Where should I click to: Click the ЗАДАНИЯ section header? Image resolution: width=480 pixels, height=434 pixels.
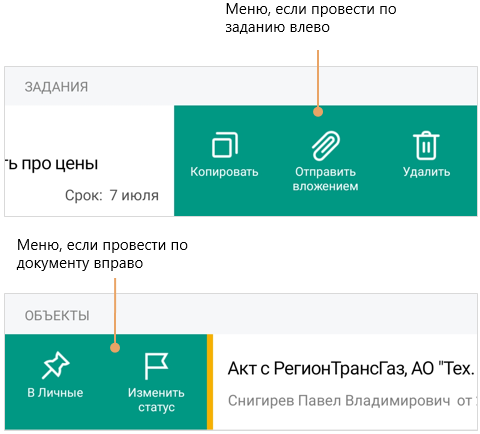(x=56, y=87)
